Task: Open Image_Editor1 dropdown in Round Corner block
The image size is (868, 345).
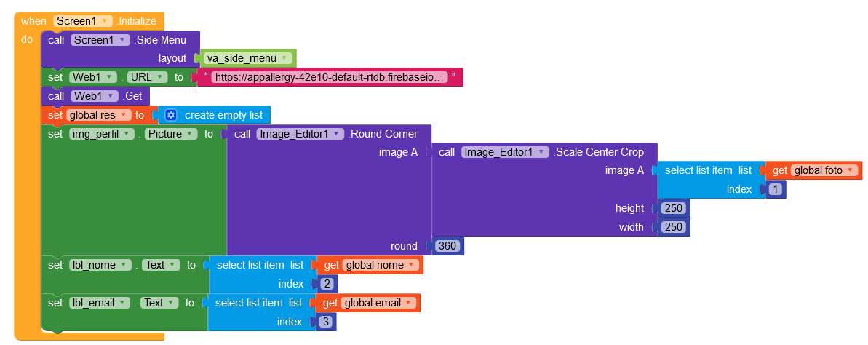Action: point(300,134)
